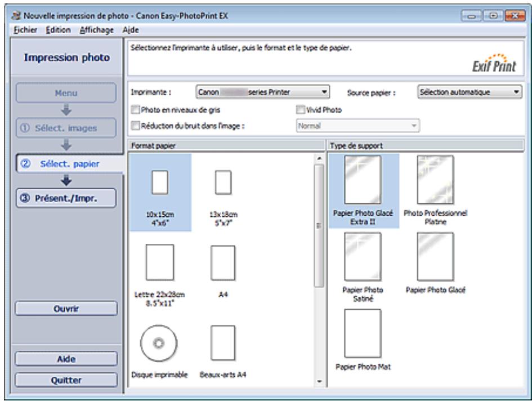Maximize the Easy-PhotoPrint EX window
Image resolution: width=532 pixels, height=401 pixels.
point(493,16)
